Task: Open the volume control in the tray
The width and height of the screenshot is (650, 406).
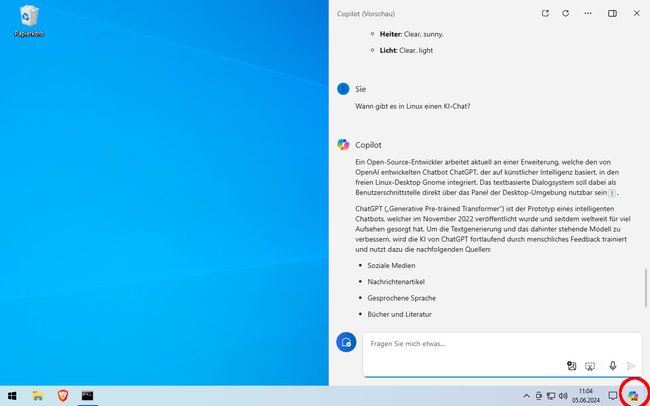Action: tap(563, 396)
